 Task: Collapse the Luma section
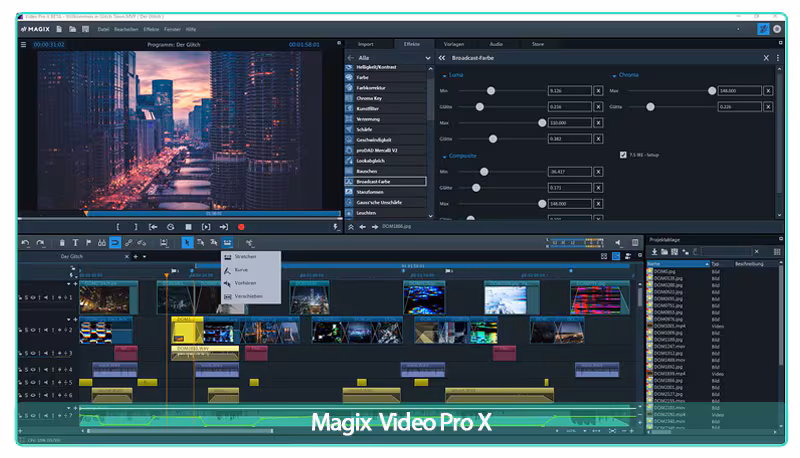click(x=444, y=75)
